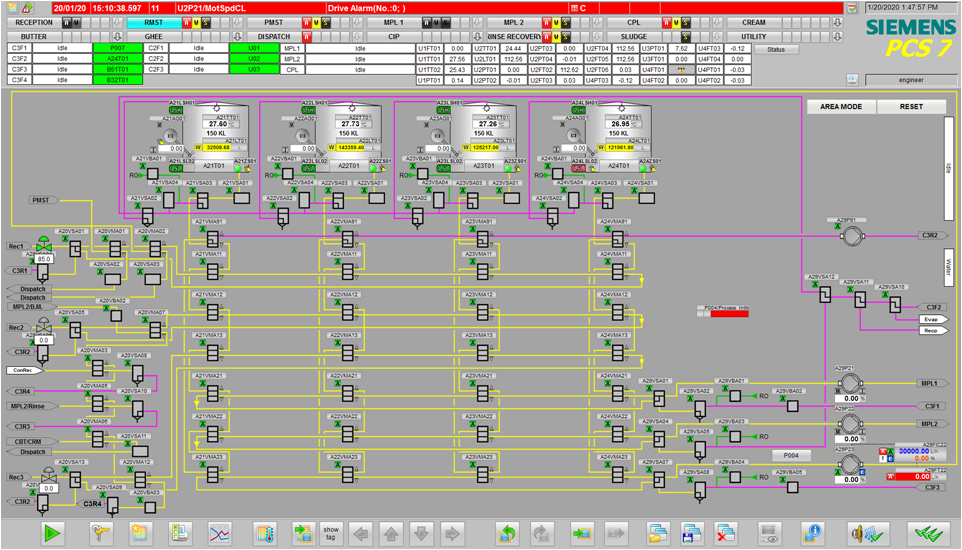This screenshot has width=962, height=550.
Task: Open the keys login icon
Action: 101,533
